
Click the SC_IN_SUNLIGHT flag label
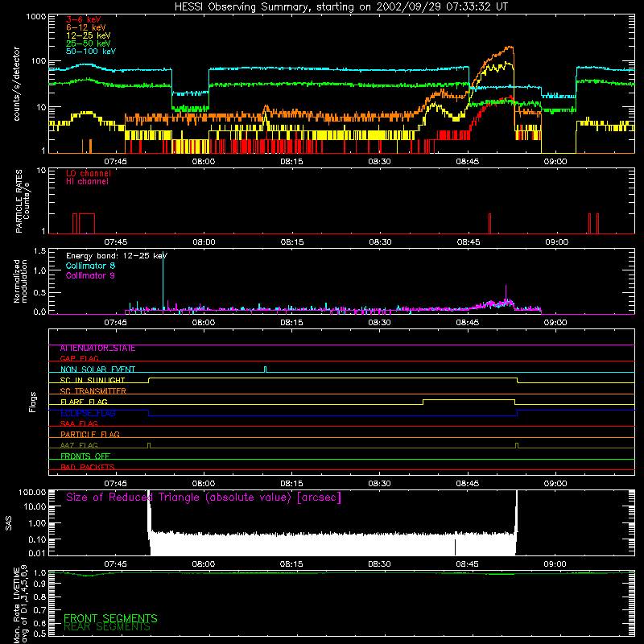(93, 380)
